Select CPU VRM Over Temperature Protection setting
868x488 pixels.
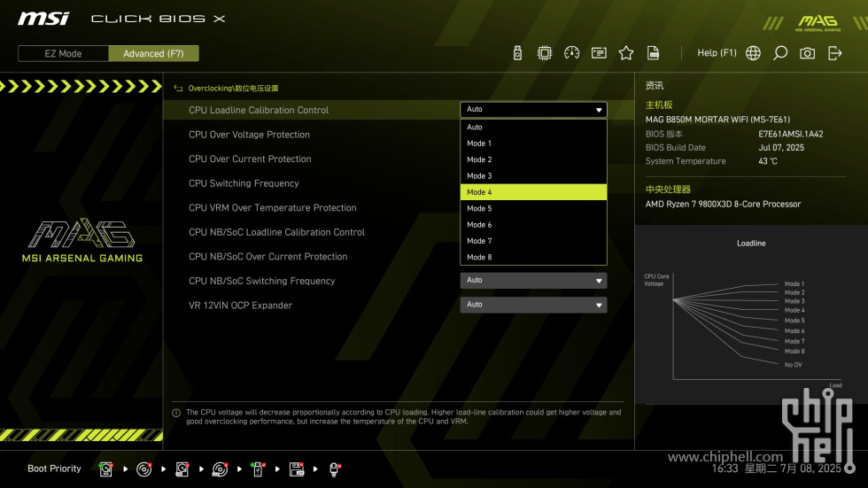tap(273, 207)
